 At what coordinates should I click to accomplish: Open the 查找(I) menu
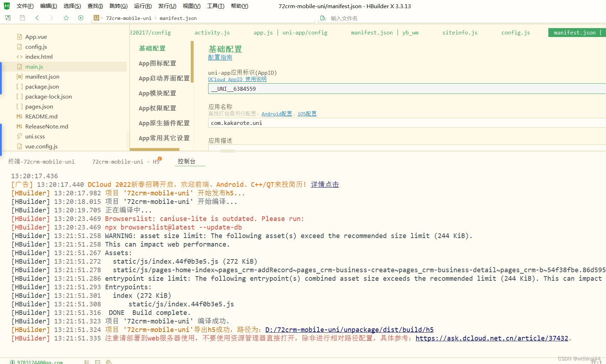point(95,6)
